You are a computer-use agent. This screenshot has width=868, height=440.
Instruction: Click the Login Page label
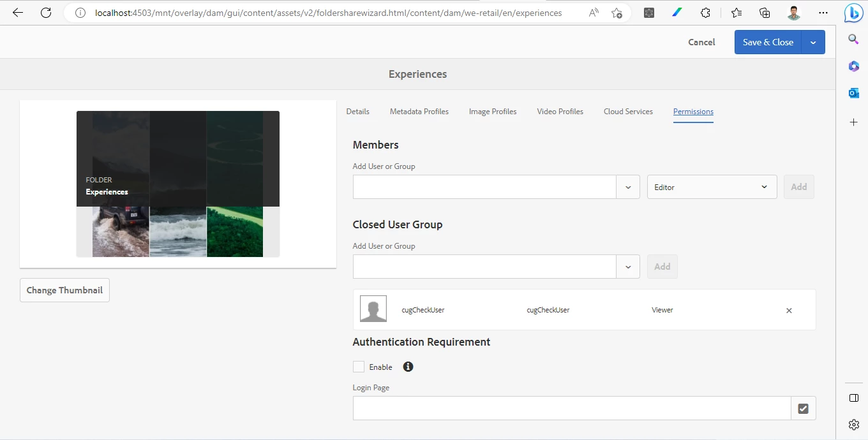(371, 388)
